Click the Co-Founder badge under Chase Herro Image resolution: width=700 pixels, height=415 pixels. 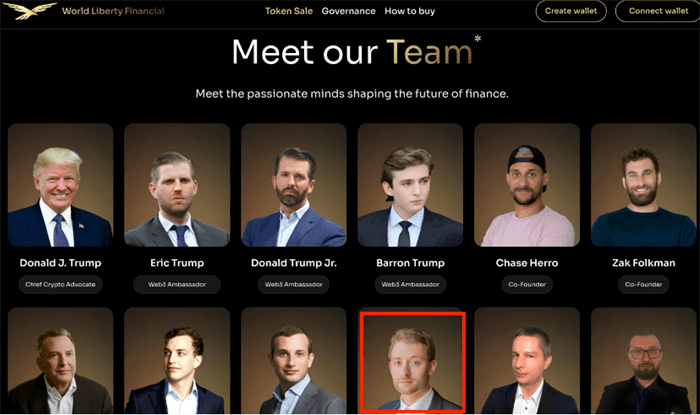[527, 284]
